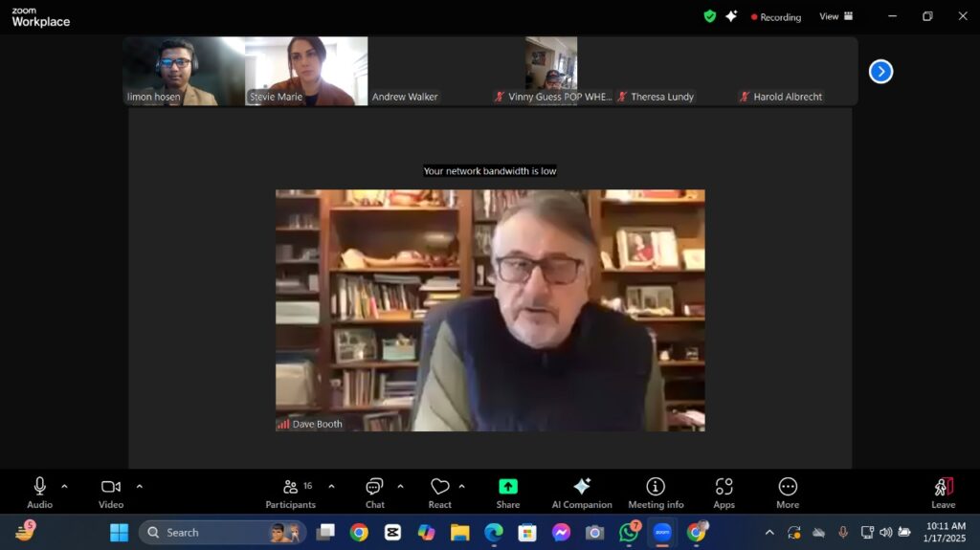Click the Recording indicator
The width and height of the screenshot is (980, 550).
(x=776, y=17)
